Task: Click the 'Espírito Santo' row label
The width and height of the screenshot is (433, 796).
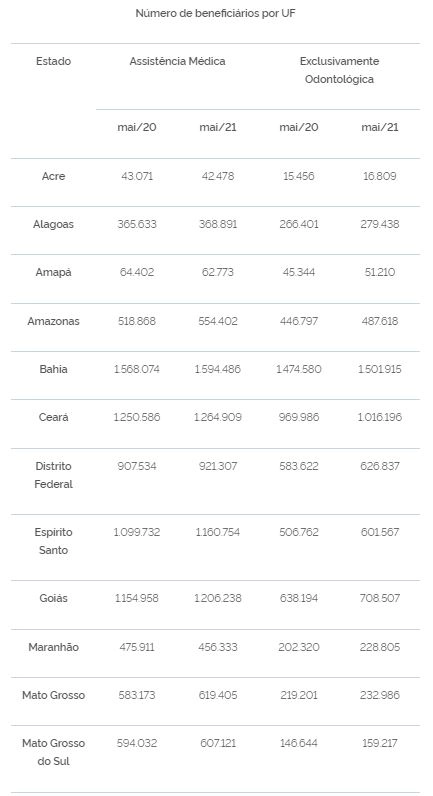Action: coord(53,541)
